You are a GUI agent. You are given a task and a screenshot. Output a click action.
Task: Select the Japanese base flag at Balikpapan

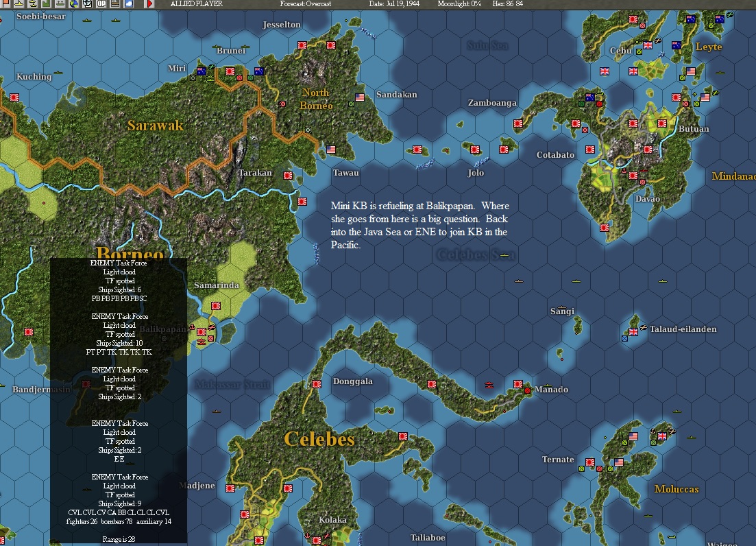pos(202,332)
